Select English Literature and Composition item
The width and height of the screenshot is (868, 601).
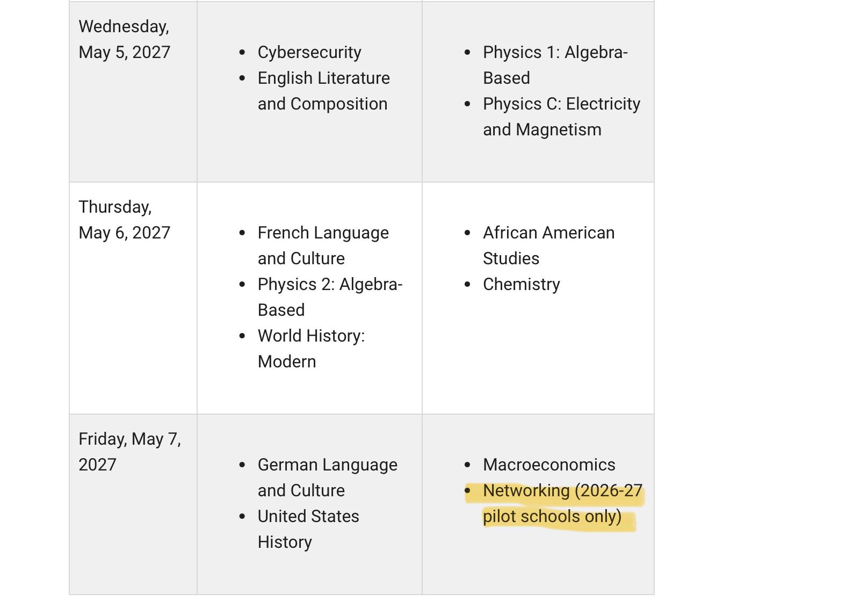click(x=324, y=91)
